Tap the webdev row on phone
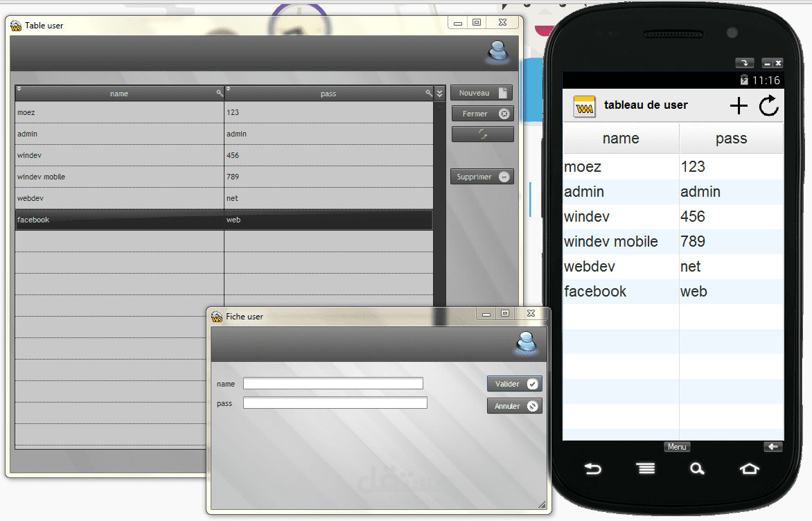The height and width of the screenshot is (521, 812). click(673, 267)
